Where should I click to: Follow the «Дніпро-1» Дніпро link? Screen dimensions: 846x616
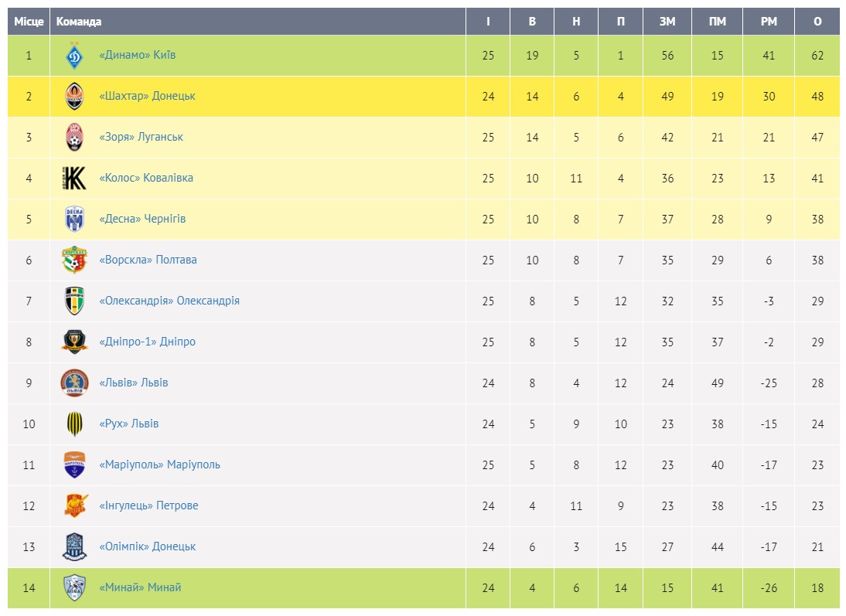click(x=148, y=342)
